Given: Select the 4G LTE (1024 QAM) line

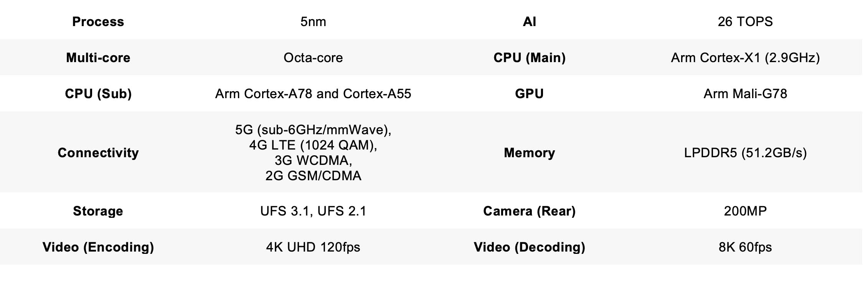Looking at the screenshot, I should click(x=313, y=145).
